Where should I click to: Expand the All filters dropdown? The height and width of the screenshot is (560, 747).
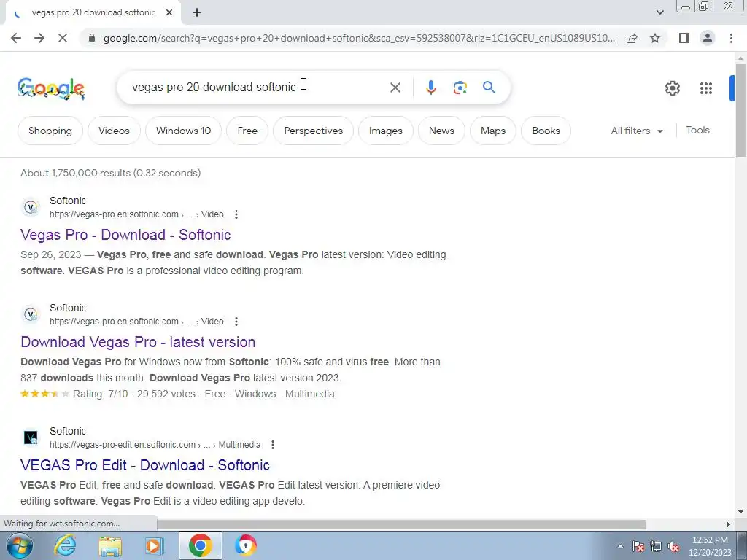(637, 131)
